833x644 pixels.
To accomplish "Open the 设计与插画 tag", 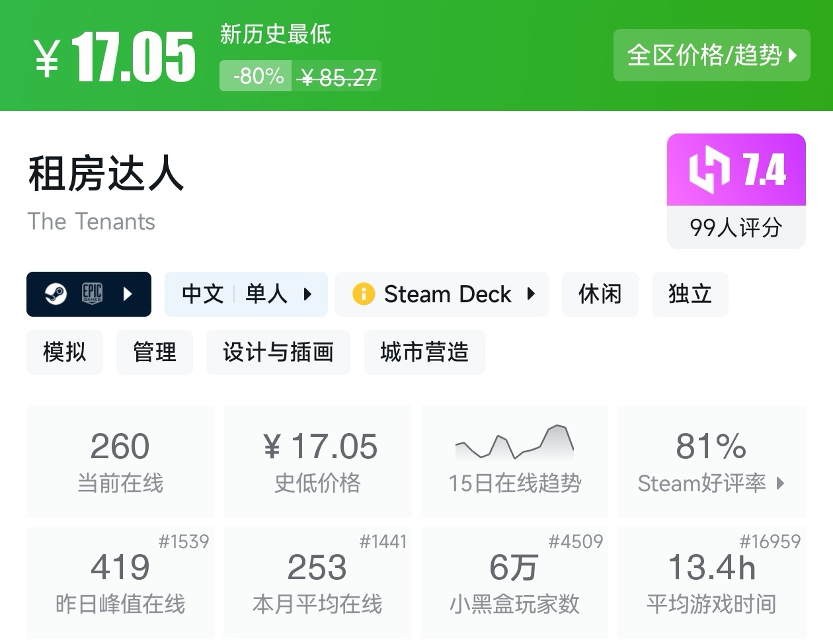I will [278, 352].
